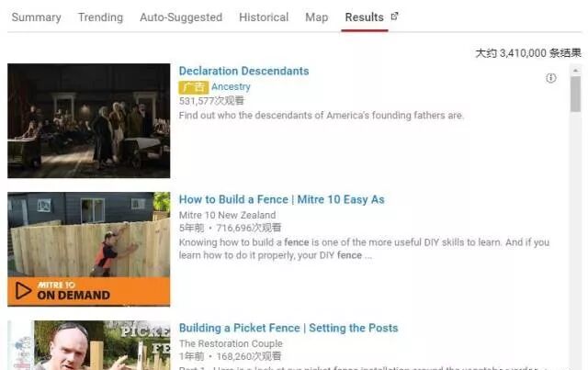
Task: Click the Mitre 10 fence video thumbnail
Action: click(89, 250)
